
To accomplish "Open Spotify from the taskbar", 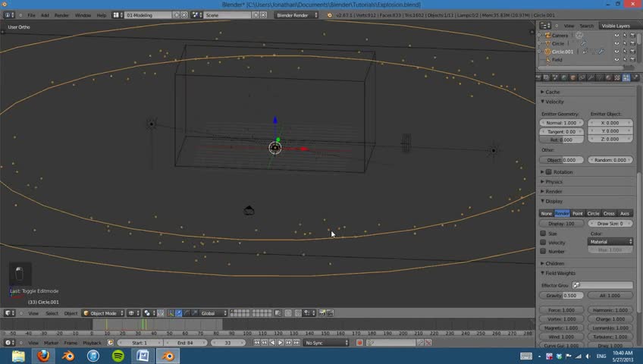I will coord(118,356).
